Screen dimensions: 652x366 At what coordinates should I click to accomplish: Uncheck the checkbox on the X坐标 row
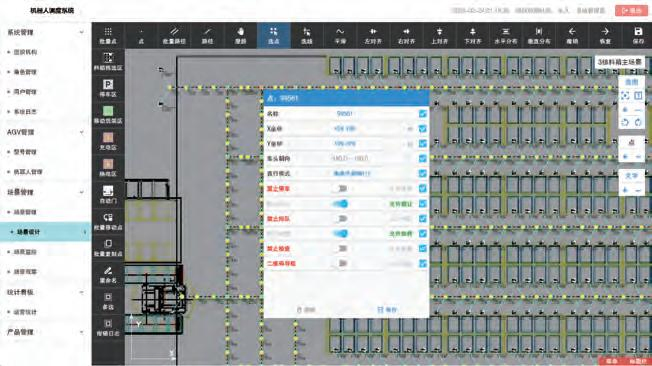(x=423, y=129)
